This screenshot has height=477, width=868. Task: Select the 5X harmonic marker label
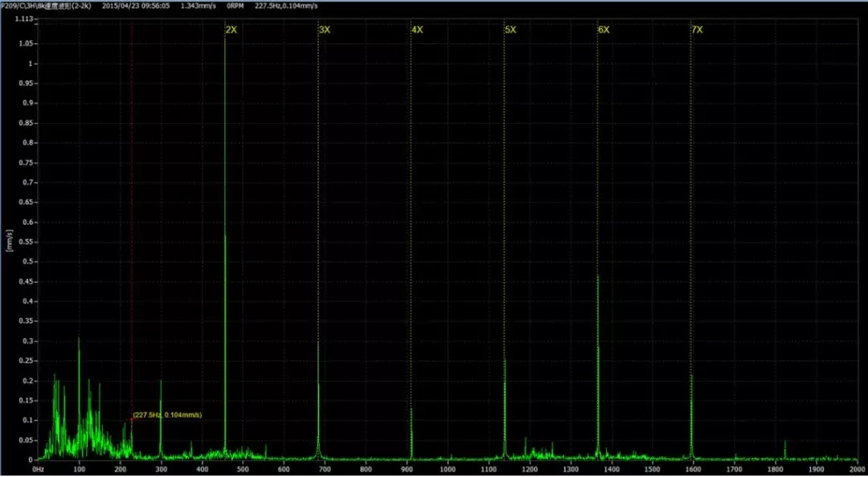point(510,30)
